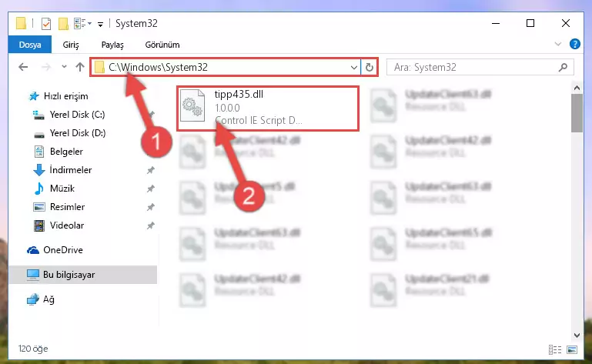Switch to details view in the status bar
Screen dimensions: 592x364
pyautogui.click(x=555, y=349)
